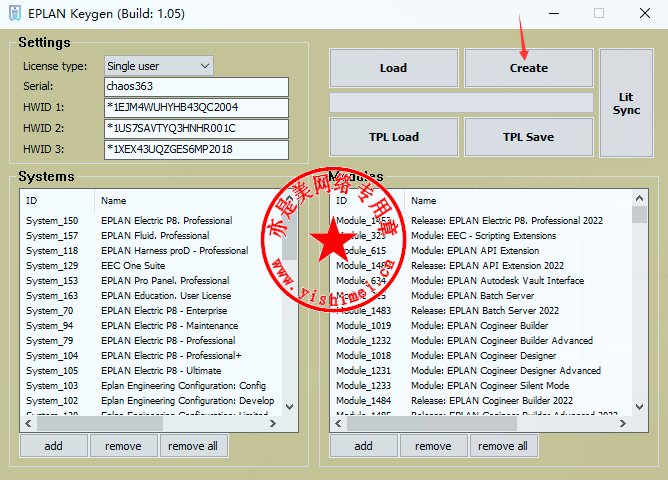Click the Name column header in Systems
Viewport: 668px width, 480px height.
[188, 201]
